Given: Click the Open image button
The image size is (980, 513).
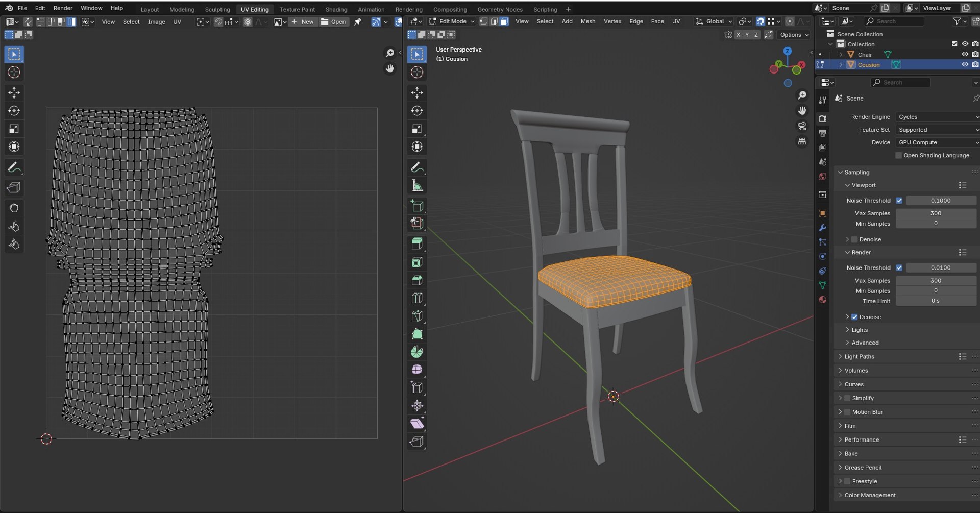Looking at the screenshot, I should pos(334,22).
